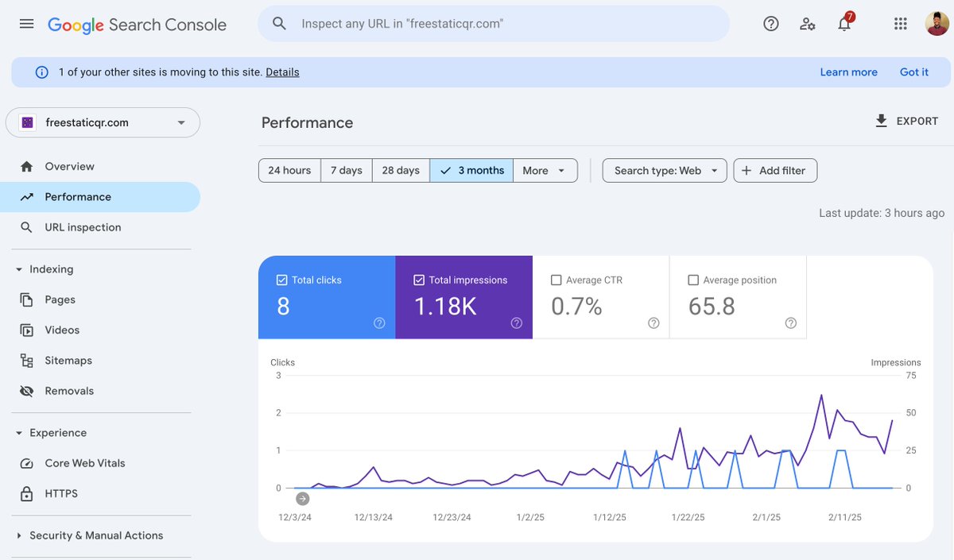Expand Security & Manual Actions section
Viewport: 954px width, 560px height.
pyautogui.click(x=19, y=536)
